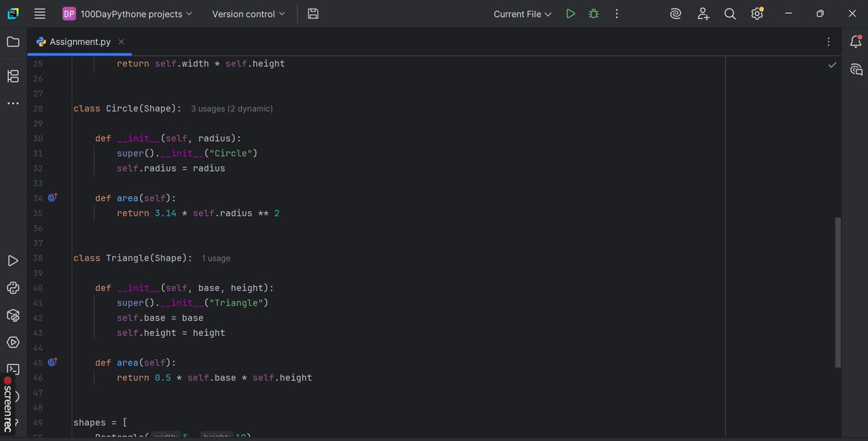The height and width of the screenshot is (441, 868).
Task: Click the 'return 3.14 * self.radius ** 2' line
Action: pos(198,213)
